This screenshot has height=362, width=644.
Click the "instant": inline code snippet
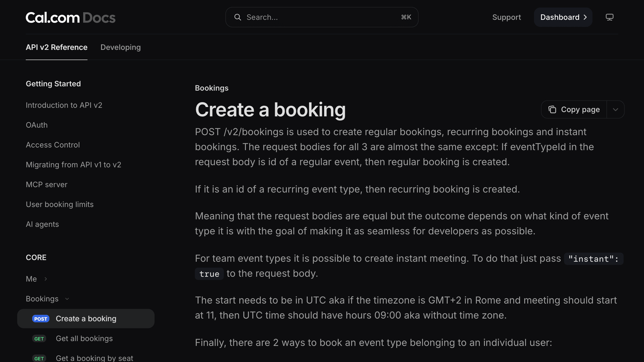coord(594,259)
